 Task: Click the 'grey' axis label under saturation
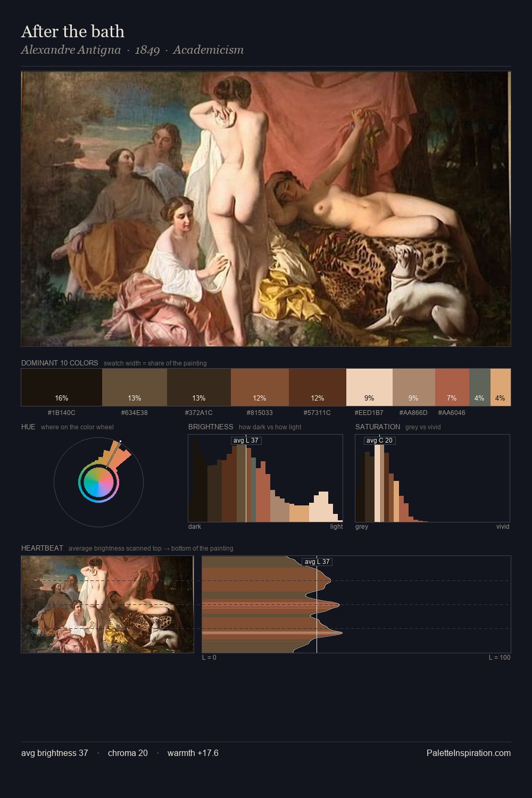[x=362, y=527]
